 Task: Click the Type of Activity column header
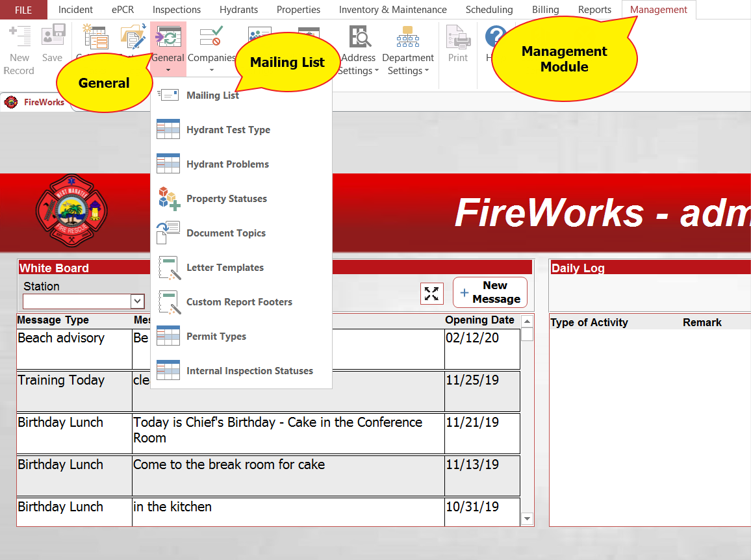[589, 322]
